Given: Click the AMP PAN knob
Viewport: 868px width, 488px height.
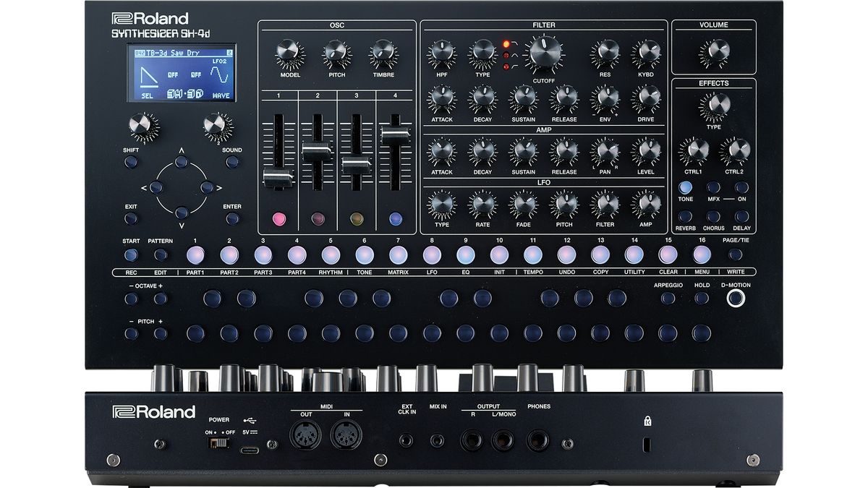Looking at the screenshot, I should (605, 152).
